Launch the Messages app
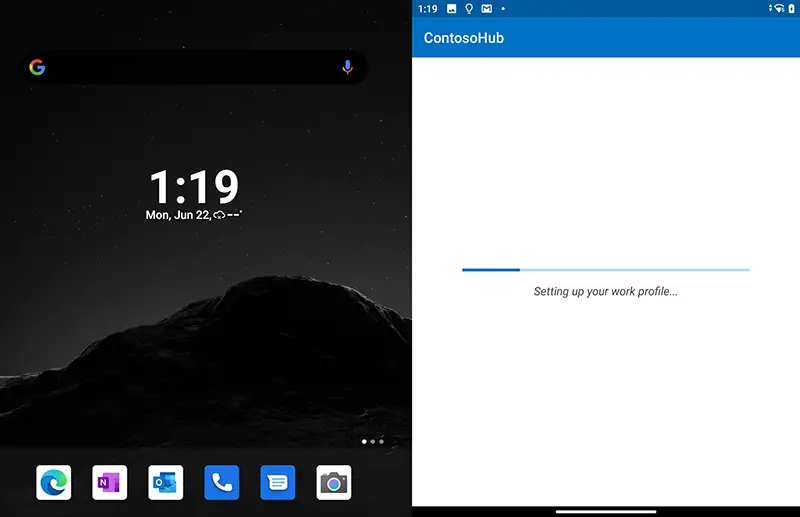800x517 pixels. 278,482
